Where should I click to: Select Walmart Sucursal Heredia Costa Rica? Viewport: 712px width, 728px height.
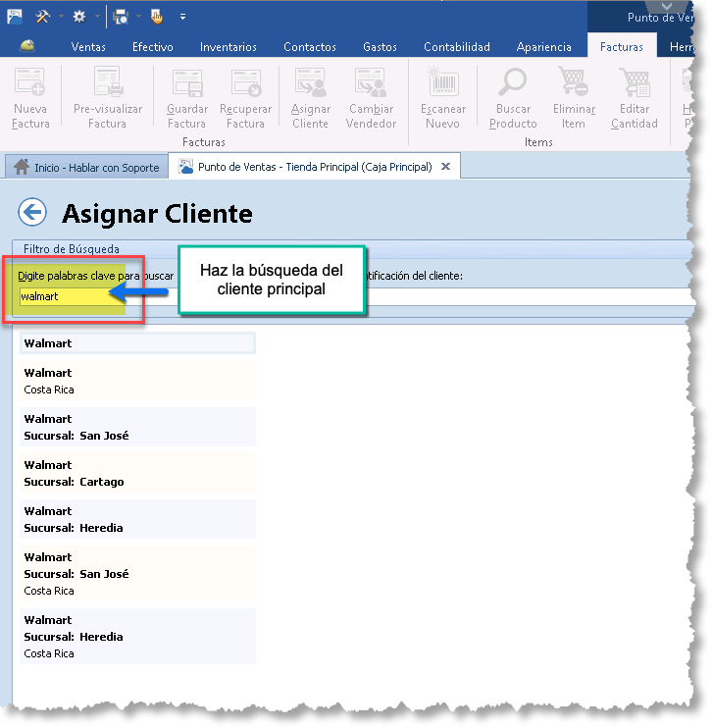(137, 636)
